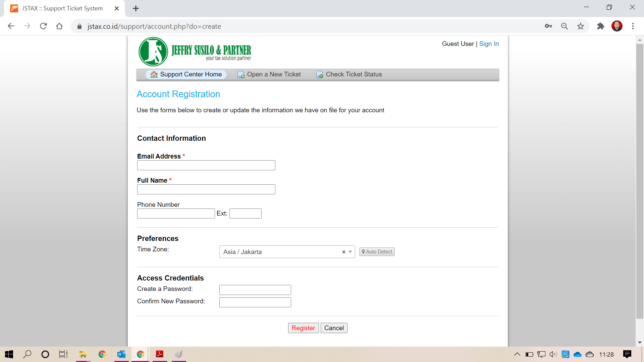Click the timezone clear (x) icon
The image size is (644, 362).
tap(344, 251)
